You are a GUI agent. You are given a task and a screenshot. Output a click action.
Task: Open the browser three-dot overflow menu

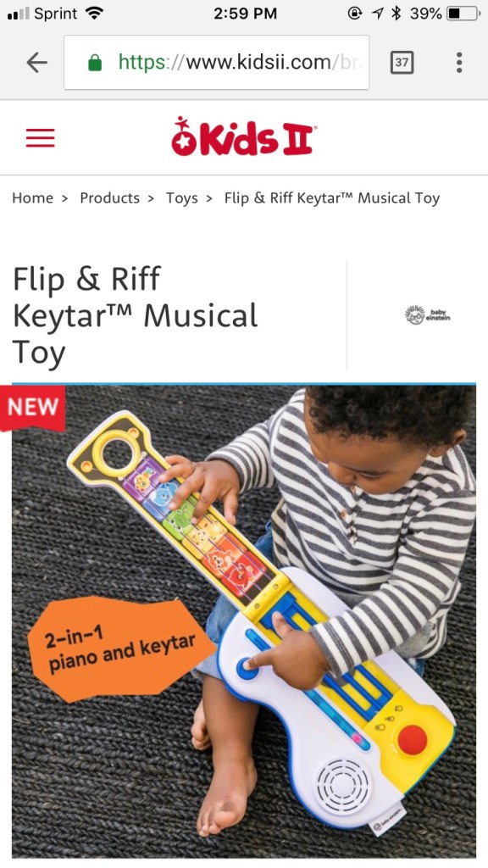point(458,63)
